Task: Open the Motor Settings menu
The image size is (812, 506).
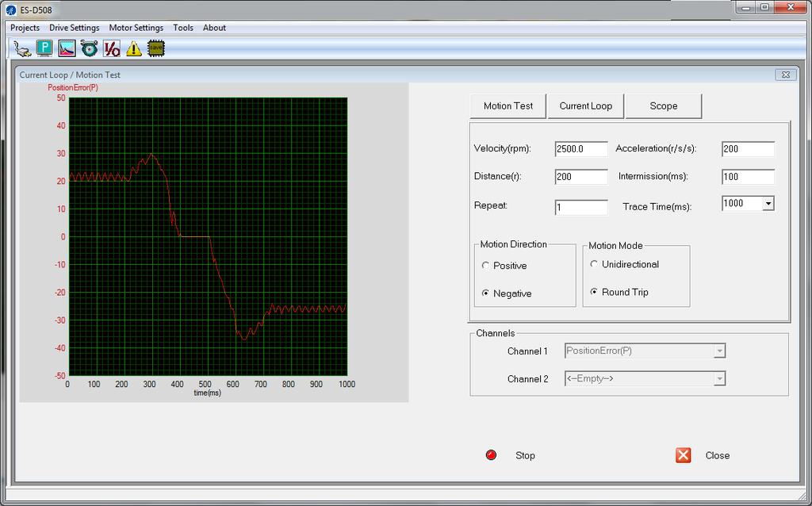Action: point(136,28)
